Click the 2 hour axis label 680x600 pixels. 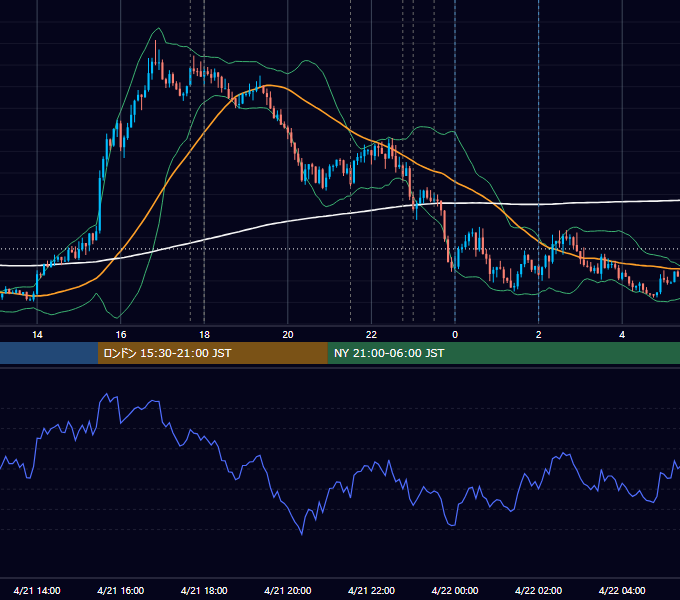tap(539, 335)
